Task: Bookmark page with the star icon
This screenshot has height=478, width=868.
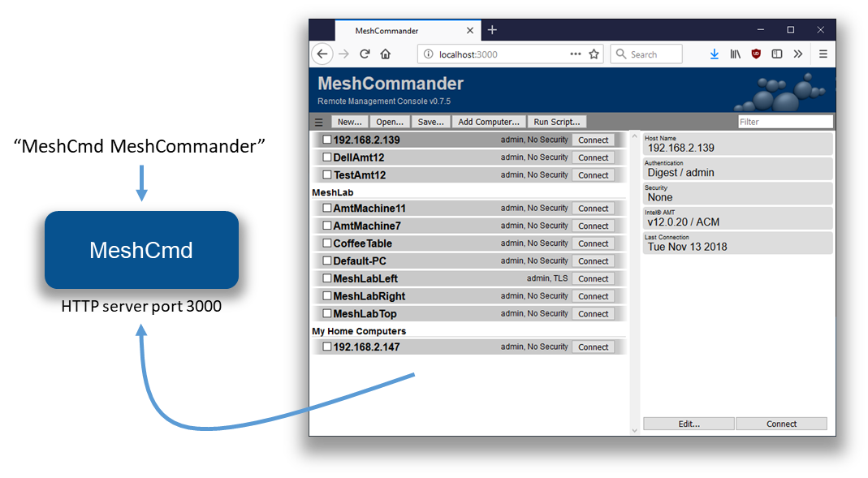Action: coord(594,54)
